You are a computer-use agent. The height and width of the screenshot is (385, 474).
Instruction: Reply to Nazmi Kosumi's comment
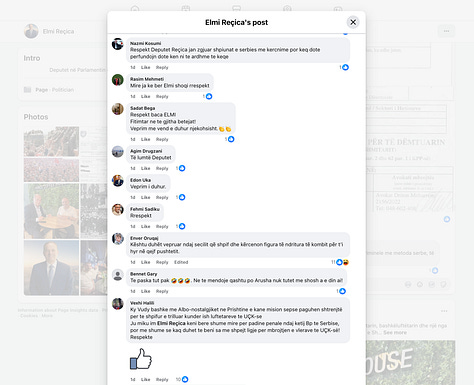click(x=162, y=67)
